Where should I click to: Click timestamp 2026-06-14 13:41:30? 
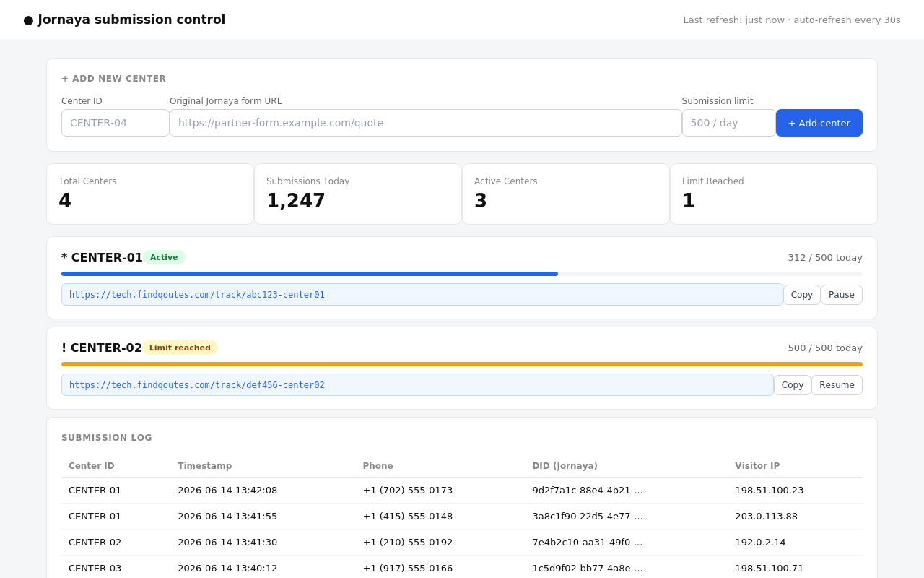(x=227, y=542)
